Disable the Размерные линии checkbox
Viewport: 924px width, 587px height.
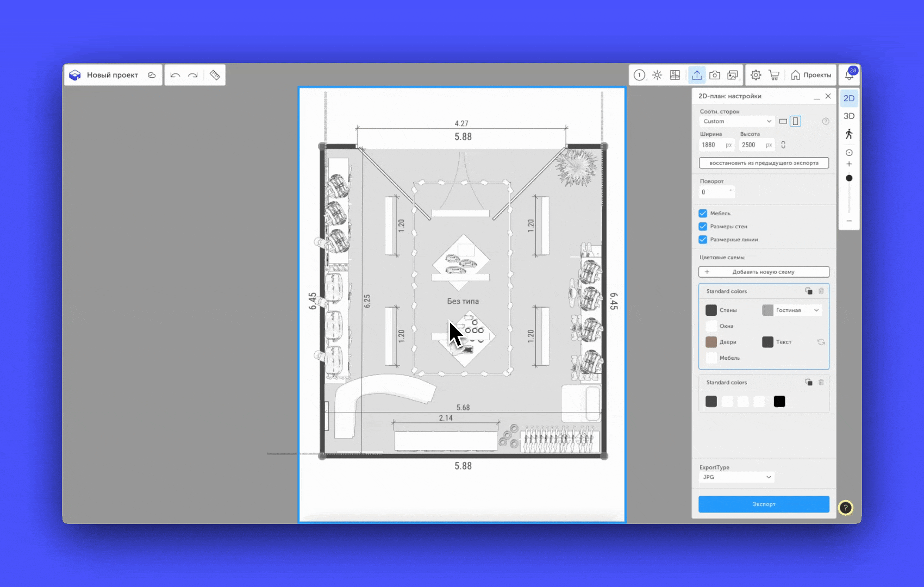(703, 240)
